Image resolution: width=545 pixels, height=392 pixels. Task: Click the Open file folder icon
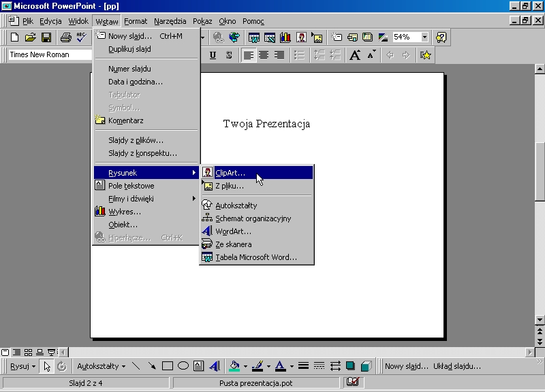30,37
